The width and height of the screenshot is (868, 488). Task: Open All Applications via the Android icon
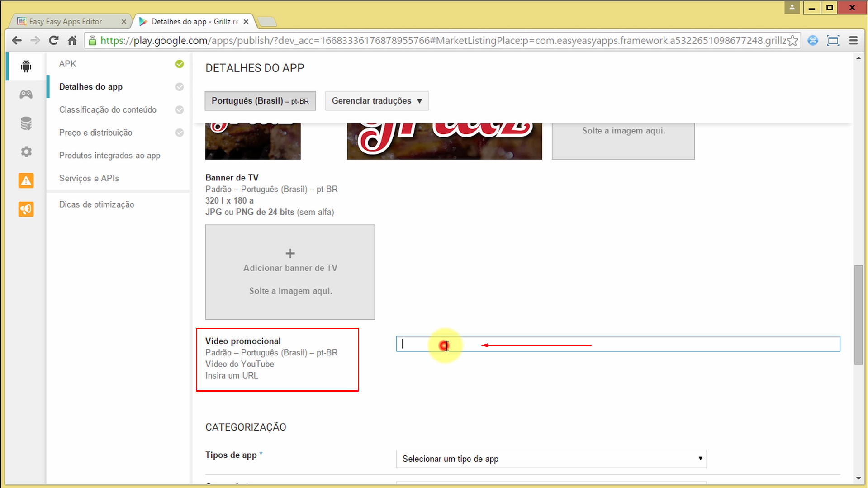26,66
